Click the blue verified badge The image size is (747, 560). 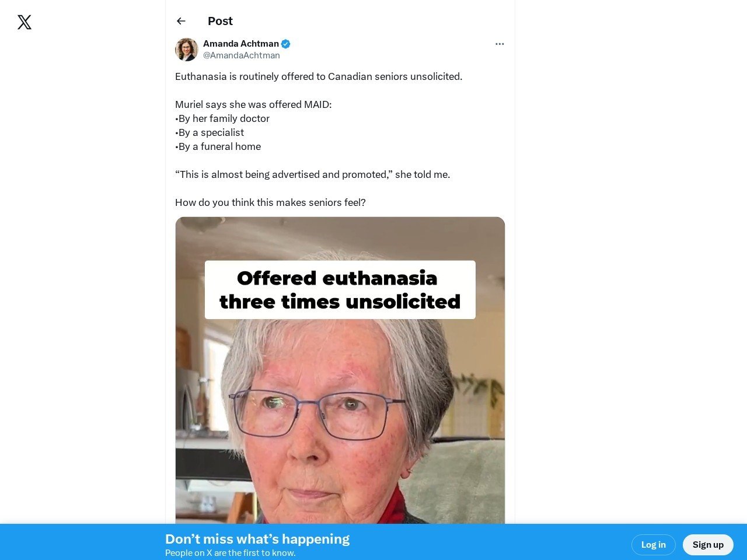pos(286,44)
